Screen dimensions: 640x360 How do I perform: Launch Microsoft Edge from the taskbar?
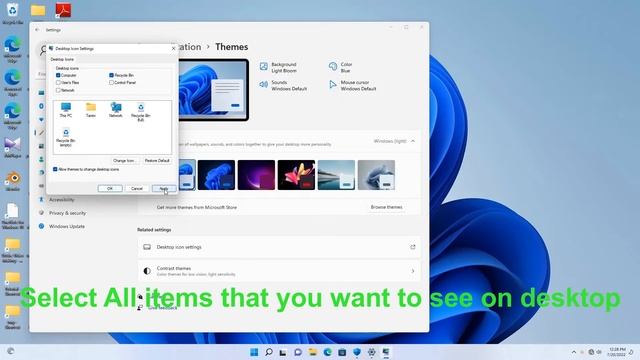tap(327, 352)
